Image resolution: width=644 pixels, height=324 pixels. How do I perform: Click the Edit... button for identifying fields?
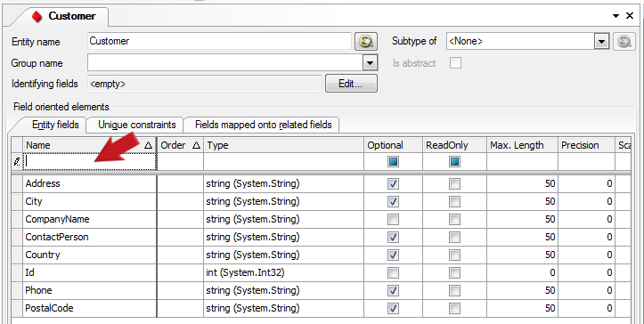click(351, 84)
